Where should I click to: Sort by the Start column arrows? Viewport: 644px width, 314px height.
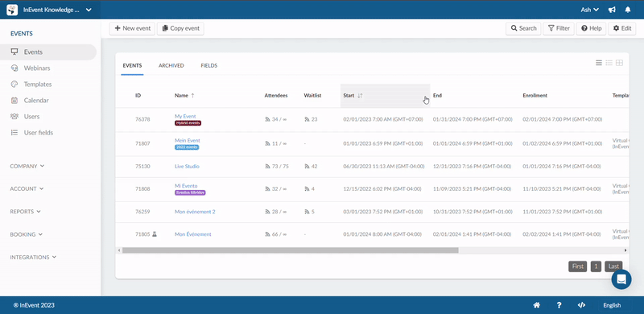coord(360,95)
